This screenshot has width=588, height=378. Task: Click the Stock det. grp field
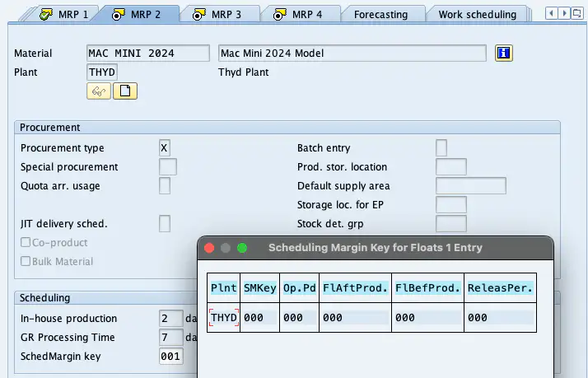[451, 223]
